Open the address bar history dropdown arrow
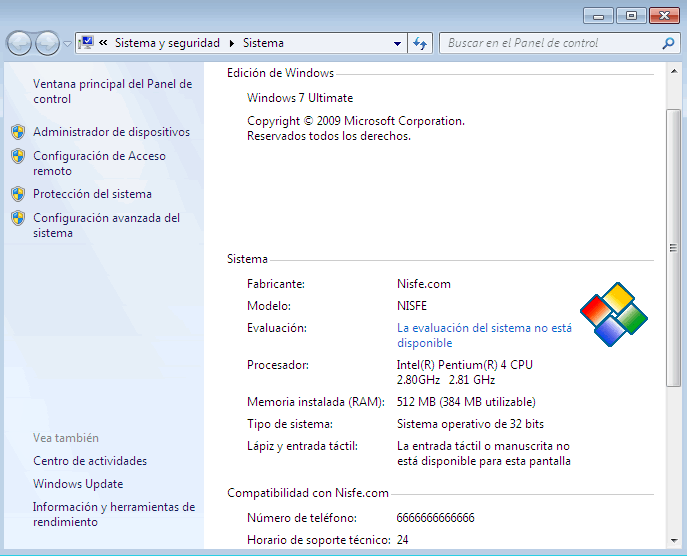687x556 pixels. [397, 43]
